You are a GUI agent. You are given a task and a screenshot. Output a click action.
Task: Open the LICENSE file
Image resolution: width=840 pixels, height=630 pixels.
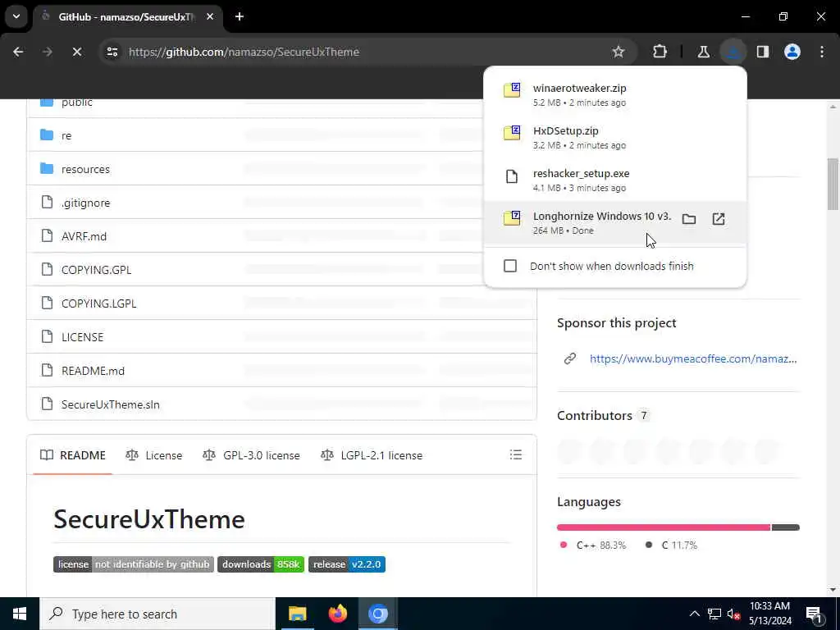[83, 337]
